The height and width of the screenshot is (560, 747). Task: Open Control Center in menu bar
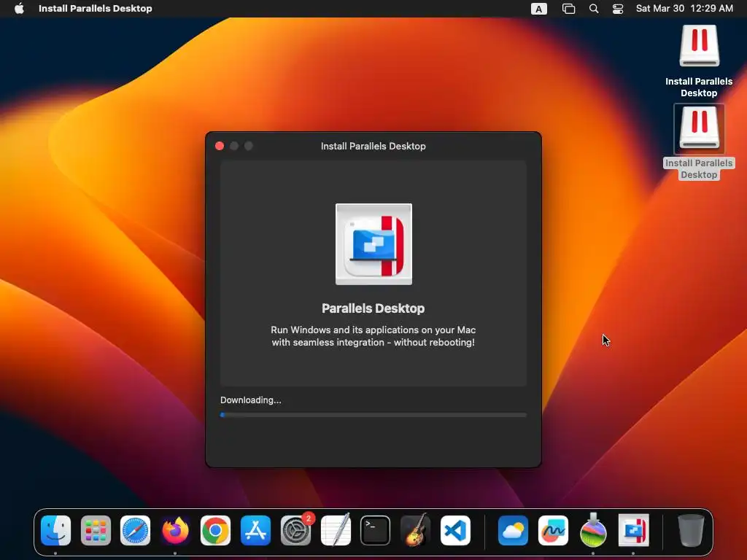[618, 9]
